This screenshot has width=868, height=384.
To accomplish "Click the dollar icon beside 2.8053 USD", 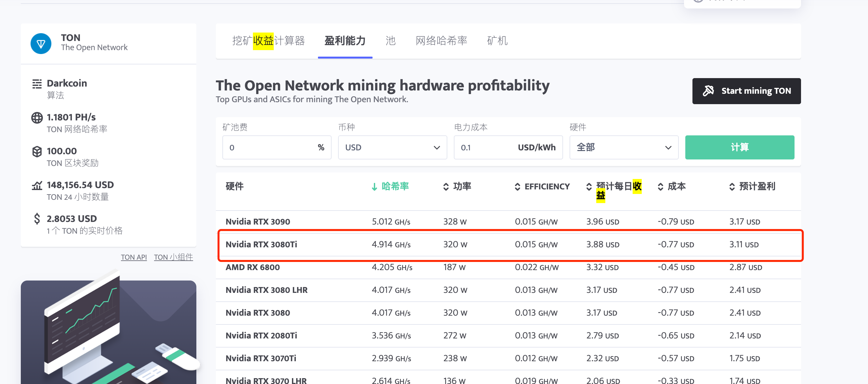I will point(37,219).
